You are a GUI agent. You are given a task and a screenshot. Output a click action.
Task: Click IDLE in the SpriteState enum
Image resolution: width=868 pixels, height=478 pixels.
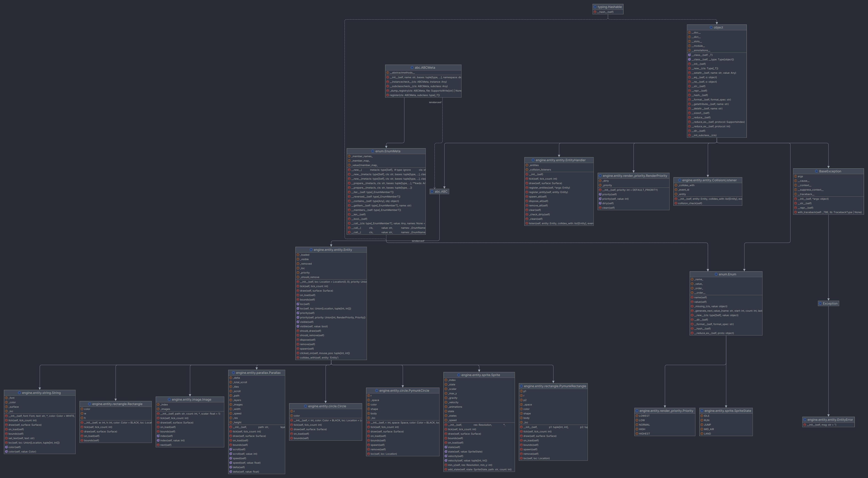[707, 416]
